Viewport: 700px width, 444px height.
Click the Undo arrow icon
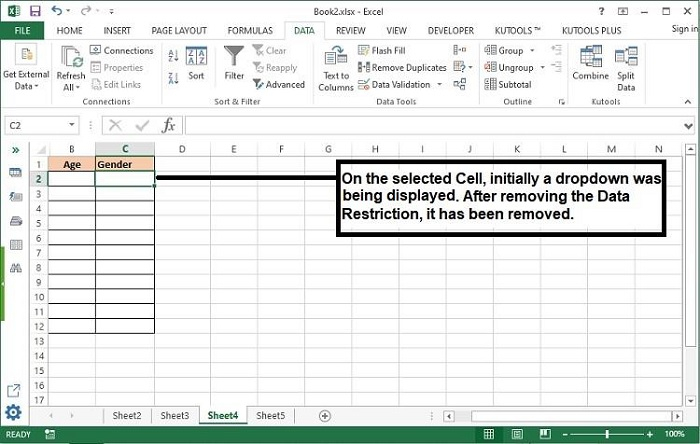coord(57,10)
